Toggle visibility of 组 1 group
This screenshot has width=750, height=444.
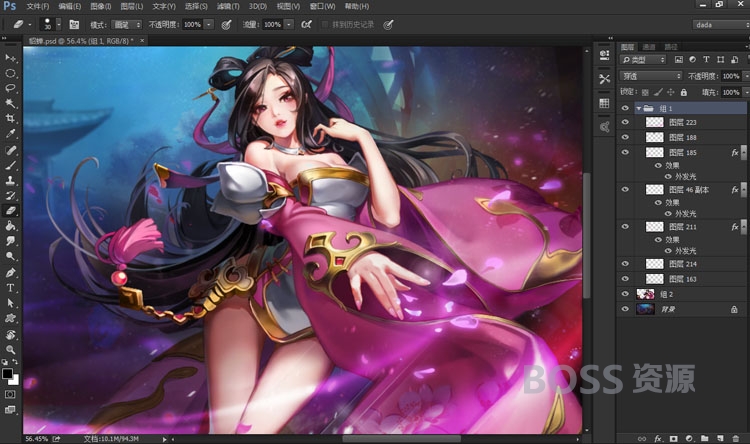[x=625, y=108]
